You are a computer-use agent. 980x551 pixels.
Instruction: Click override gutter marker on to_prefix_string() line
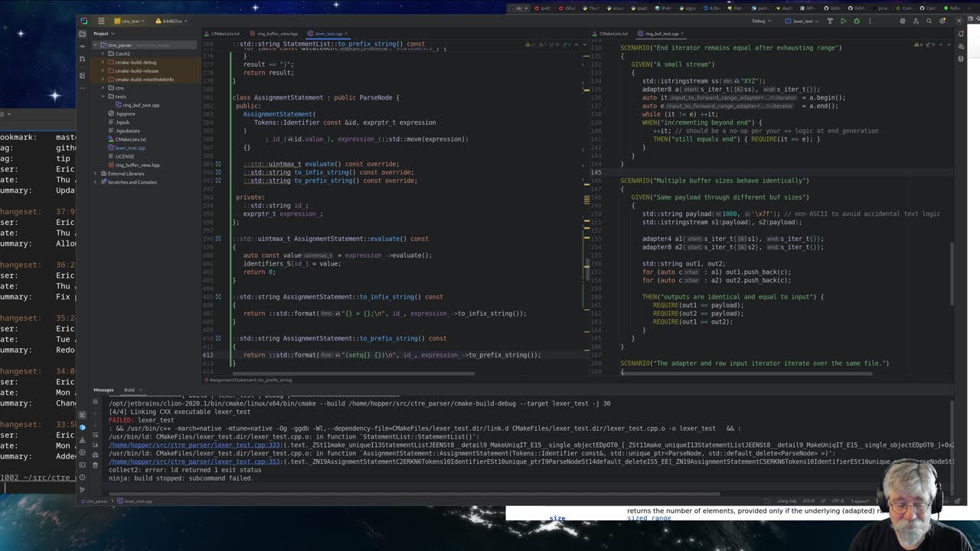[x=218, y=181]
